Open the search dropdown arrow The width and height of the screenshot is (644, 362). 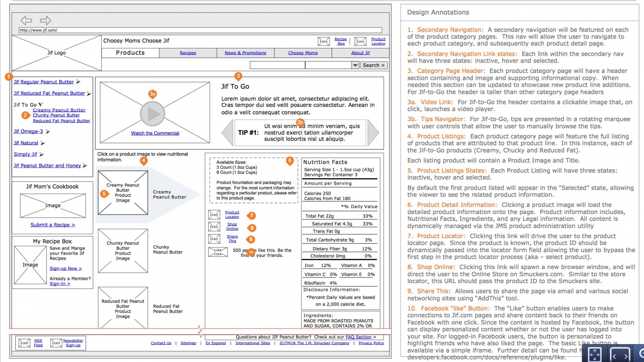coord(355,65)
